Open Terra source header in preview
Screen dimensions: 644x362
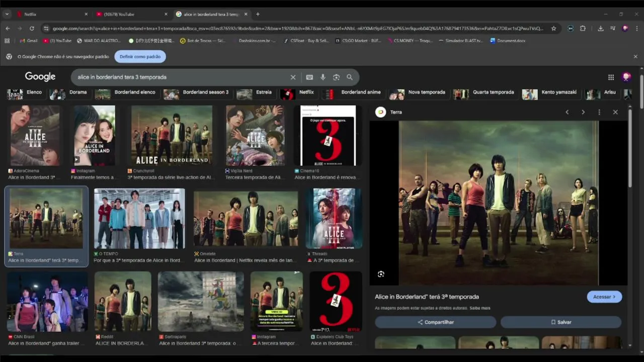coord(389,112)
